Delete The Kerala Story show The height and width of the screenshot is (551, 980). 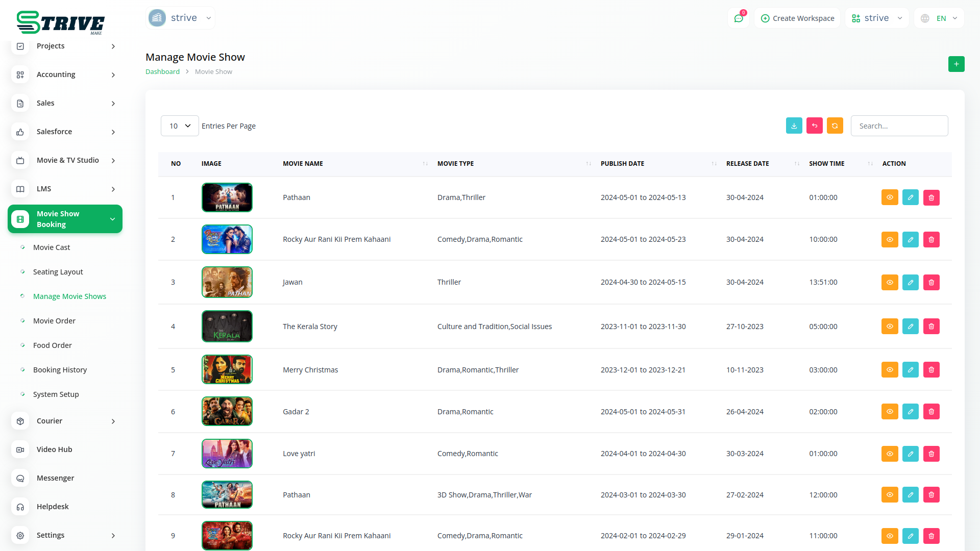pyautogui.click(x=931, y=327)
